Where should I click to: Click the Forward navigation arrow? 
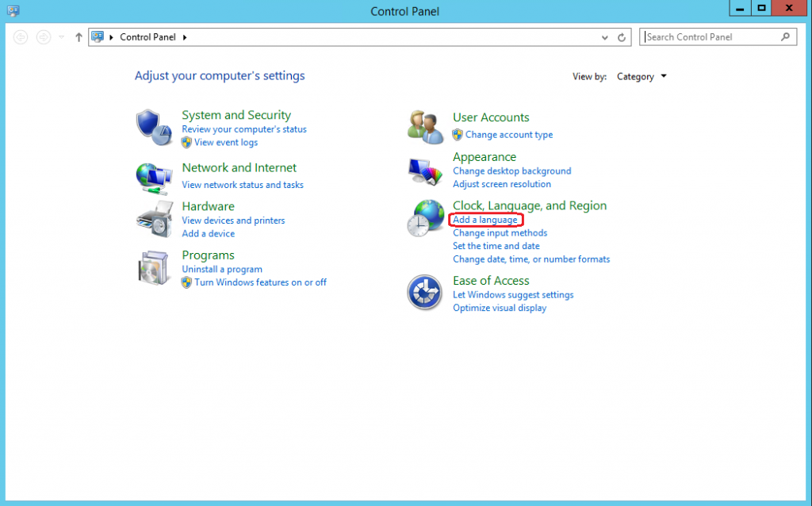44,37
